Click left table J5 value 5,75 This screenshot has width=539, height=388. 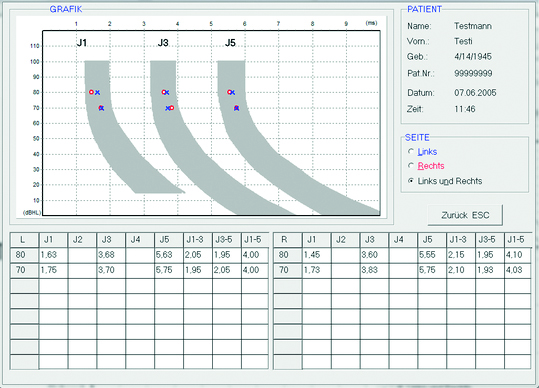point(169,270)
